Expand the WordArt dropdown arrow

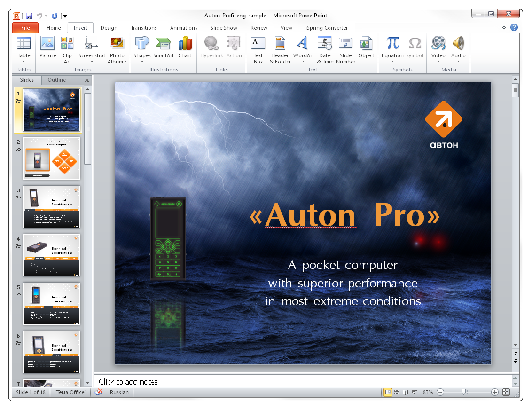coord(303,62)
